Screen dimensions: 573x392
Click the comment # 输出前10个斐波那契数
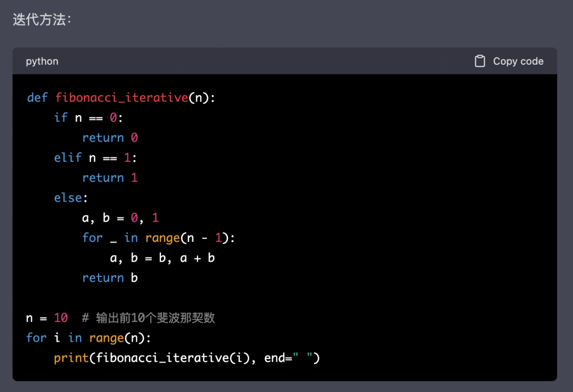click(x=149, y=318)
